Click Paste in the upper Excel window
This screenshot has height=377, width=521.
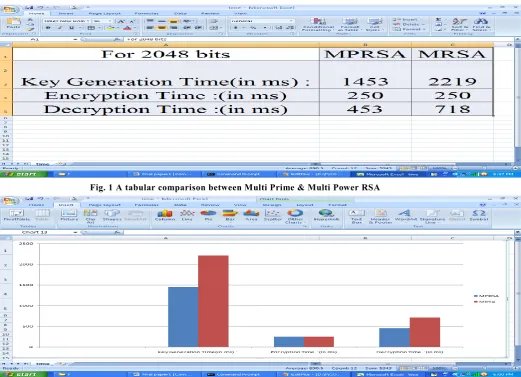pos(13,24)
